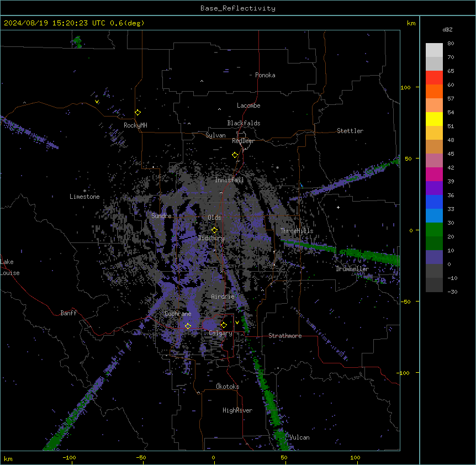The height and width of the screenshot is (465, 476).
Task: Click the Banff city label
Action: pyautogui.click(x=68, y=313)
